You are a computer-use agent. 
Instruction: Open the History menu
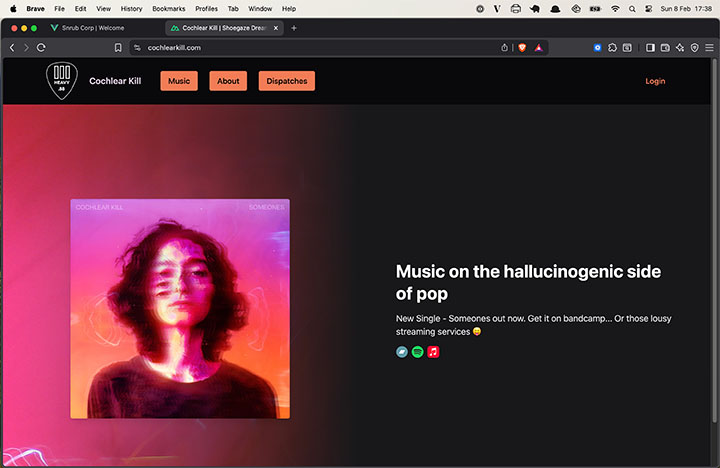click(x=131, y=8)
